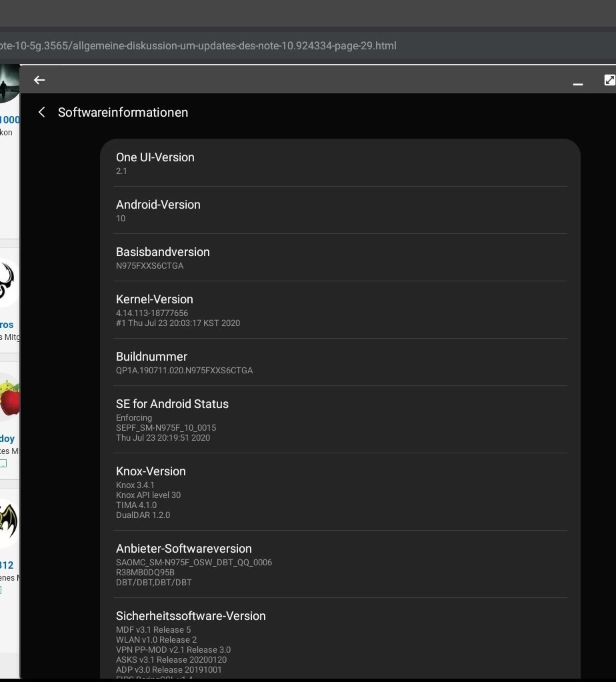Click the Softwareinformationen page title
This screenshot has width=616, height=682.
tap(123, 112)
